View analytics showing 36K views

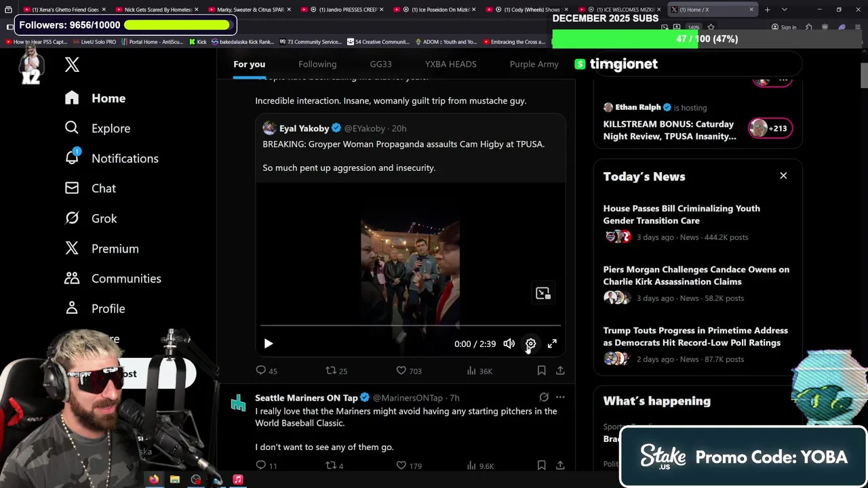[479, 371]
